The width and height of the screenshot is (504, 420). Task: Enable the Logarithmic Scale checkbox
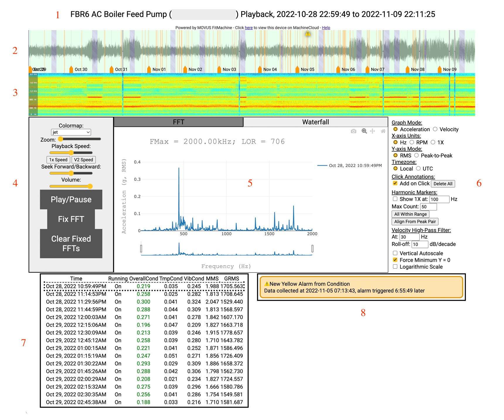pos(395,266)
